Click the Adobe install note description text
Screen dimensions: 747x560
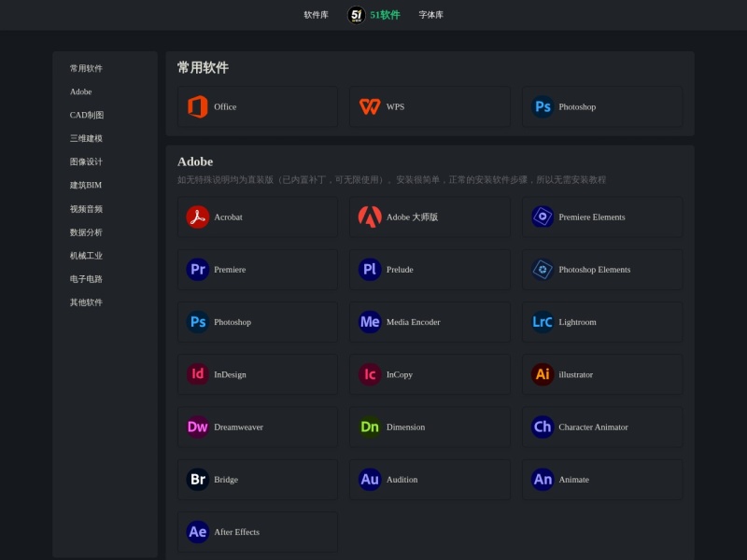pos(391,179)
